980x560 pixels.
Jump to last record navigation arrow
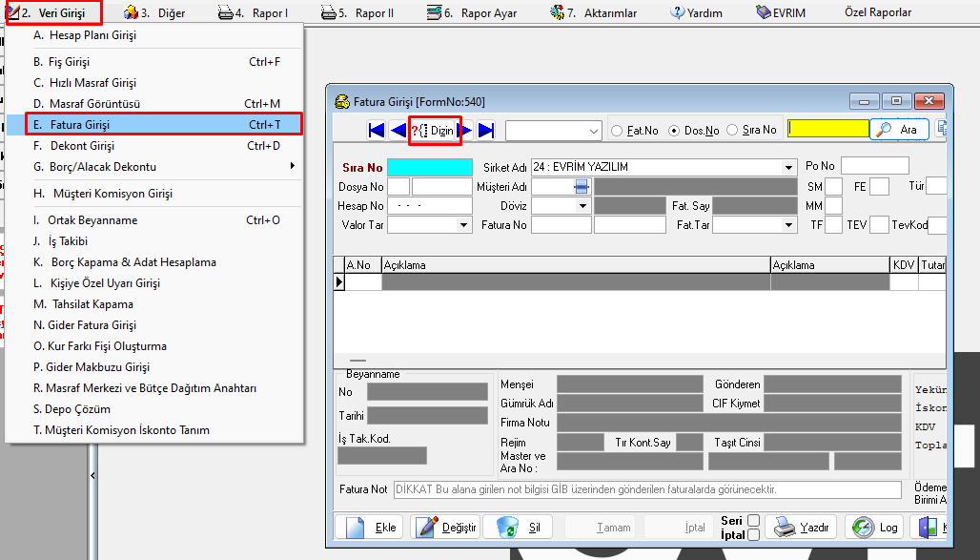[485, 130]
